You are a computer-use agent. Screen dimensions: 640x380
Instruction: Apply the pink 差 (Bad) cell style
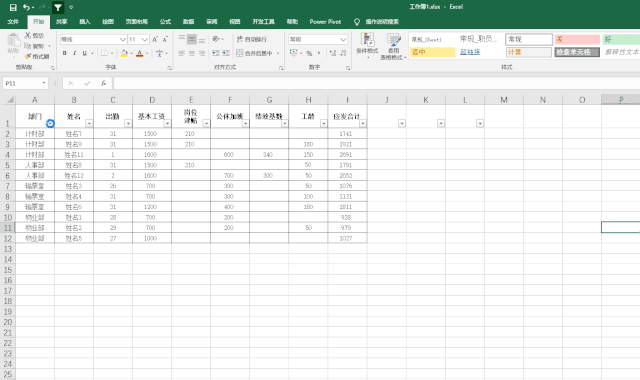[x=577, y=39]
